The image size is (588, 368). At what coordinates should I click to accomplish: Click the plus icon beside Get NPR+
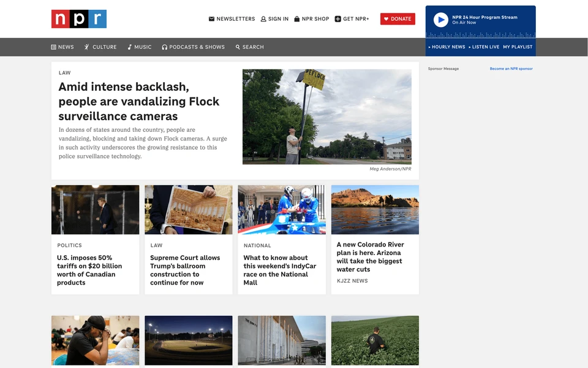338,19
